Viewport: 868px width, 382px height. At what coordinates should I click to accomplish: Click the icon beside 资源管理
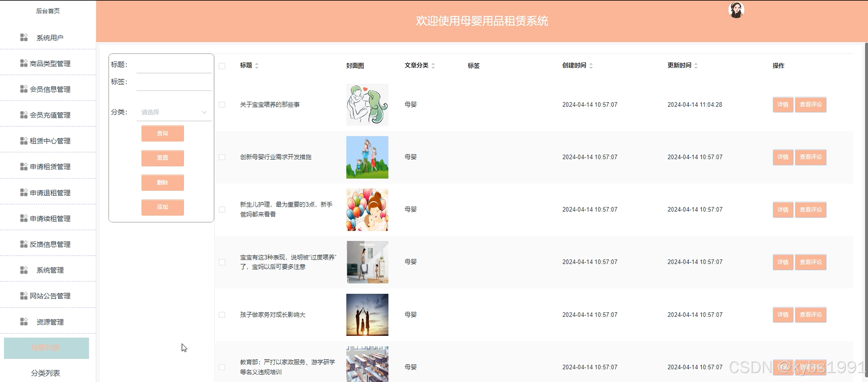point(24,322)
